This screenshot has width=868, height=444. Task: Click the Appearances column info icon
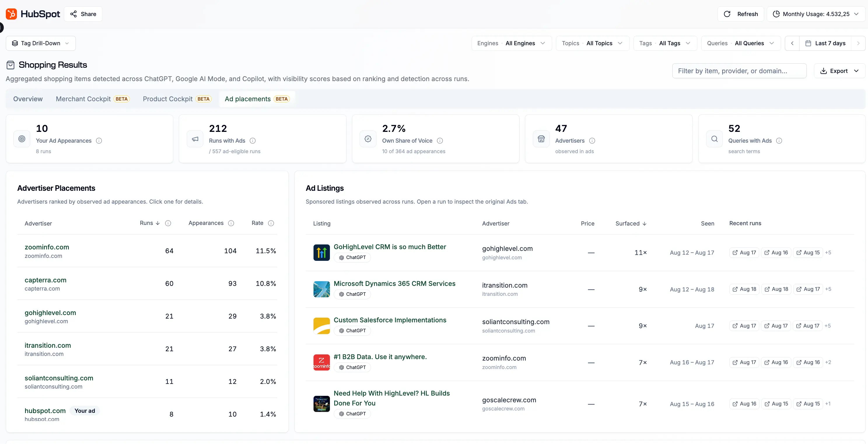(231, 223)
